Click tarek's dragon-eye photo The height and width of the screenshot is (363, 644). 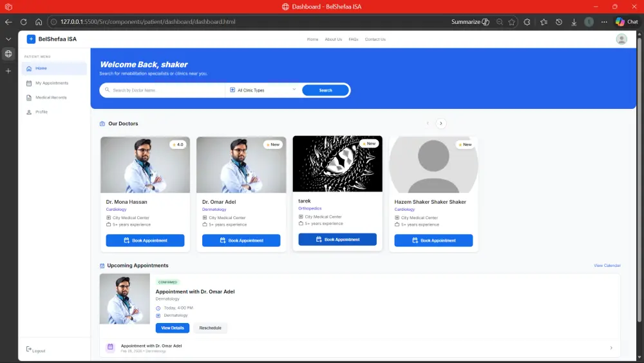tap(337, 164)
